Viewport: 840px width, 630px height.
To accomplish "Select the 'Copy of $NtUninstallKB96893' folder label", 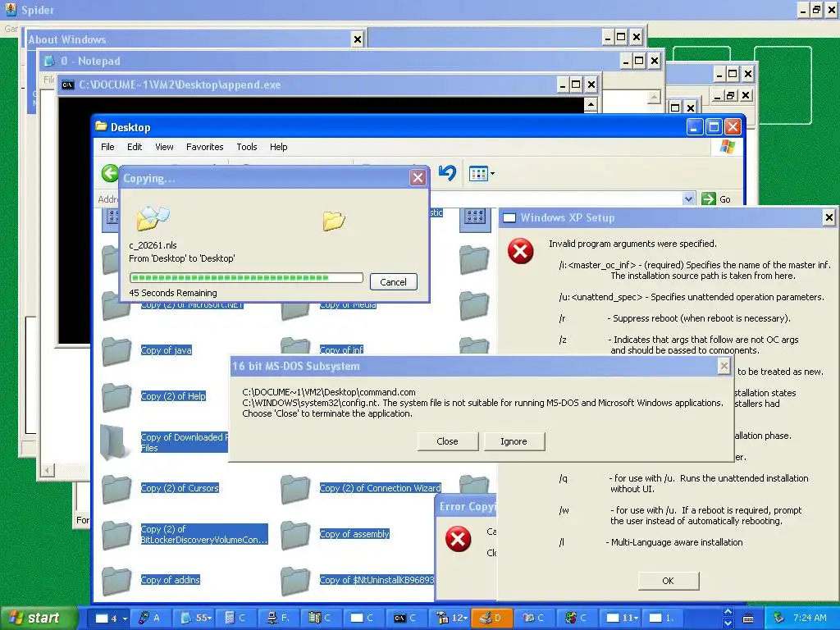I will point(377,580).
